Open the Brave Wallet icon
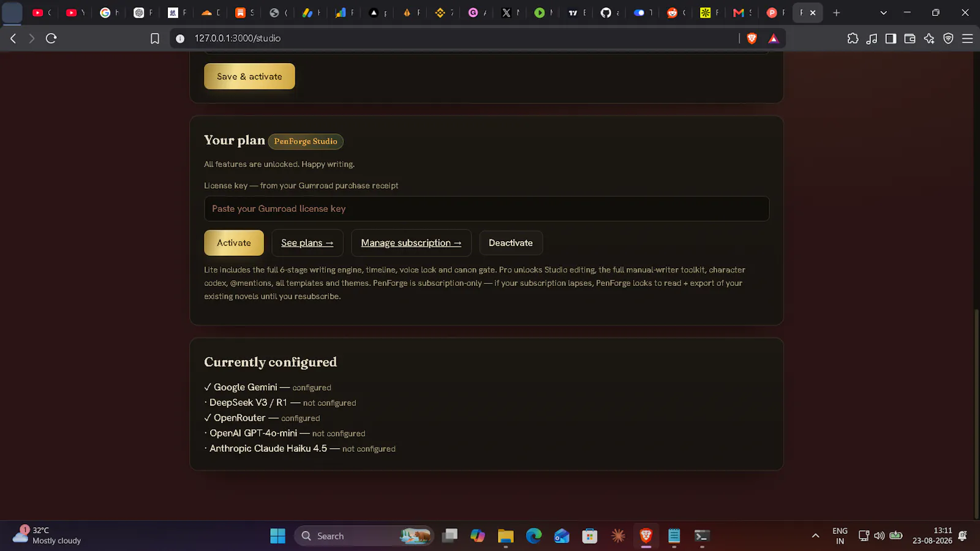The width and height of the screenshot is (980, 551). tap(910, 39)
